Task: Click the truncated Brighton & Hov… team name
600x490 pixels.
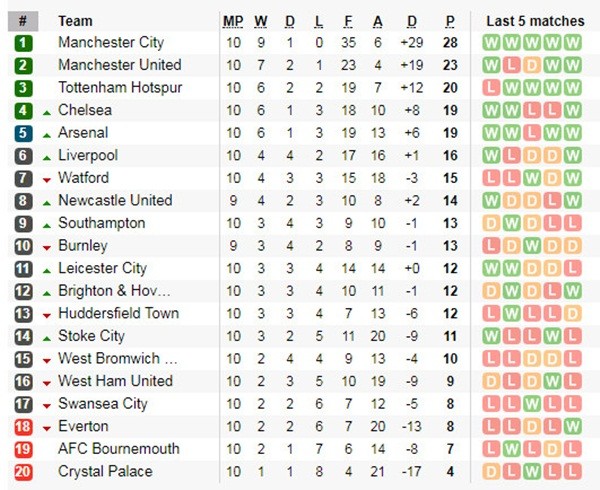Action: 114,291
